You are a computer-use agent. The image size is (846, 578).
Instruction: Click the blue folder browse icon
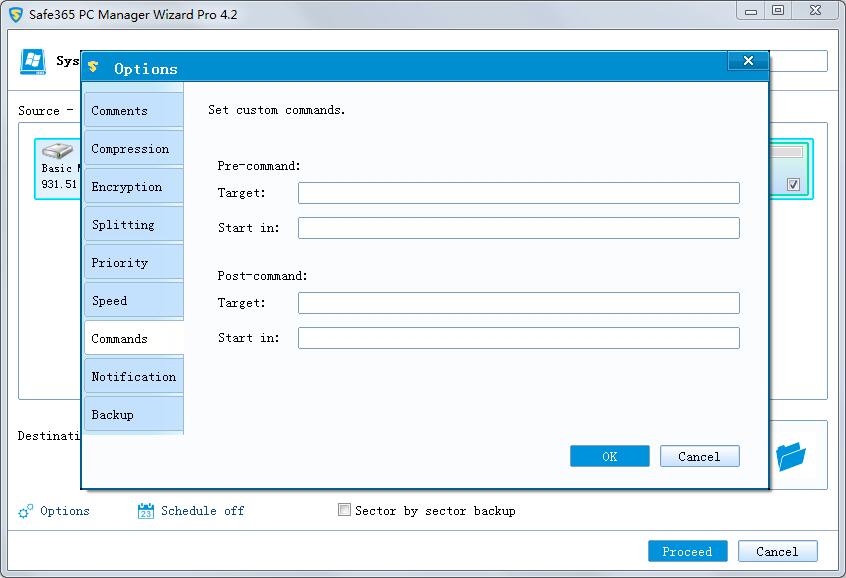point(790,457)
